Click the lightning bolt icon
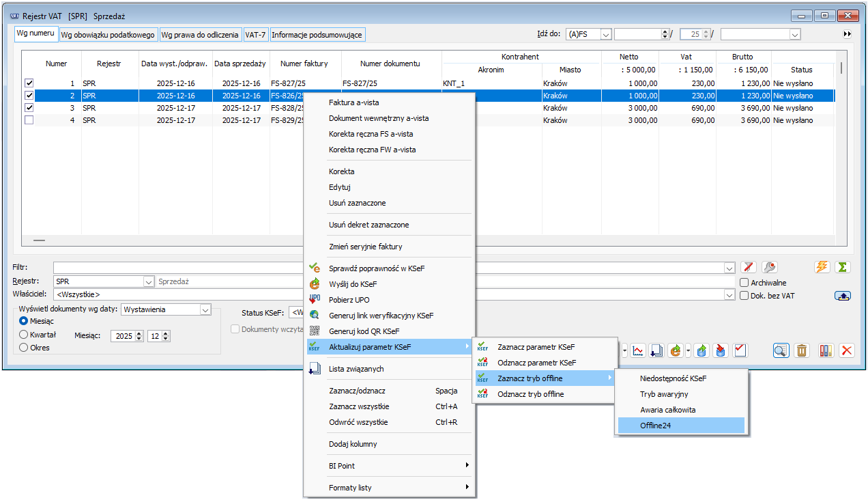 tap(822, 267)
